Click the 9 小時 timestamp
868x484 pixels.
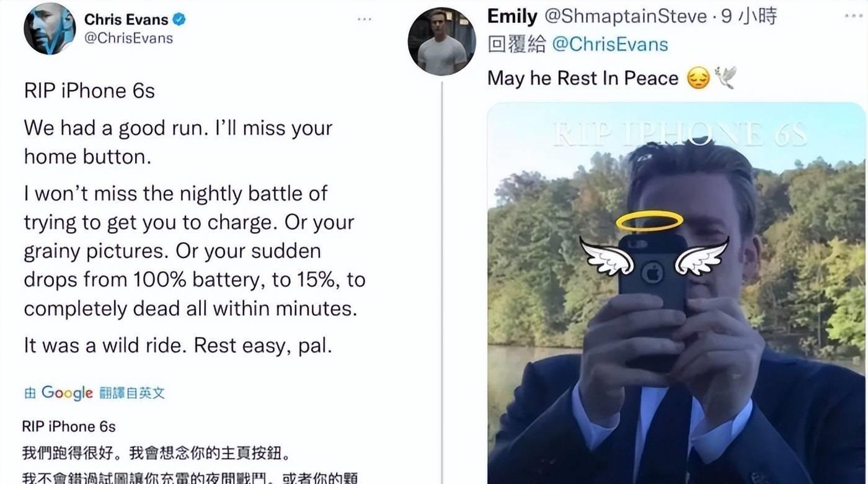coord(749,16)
